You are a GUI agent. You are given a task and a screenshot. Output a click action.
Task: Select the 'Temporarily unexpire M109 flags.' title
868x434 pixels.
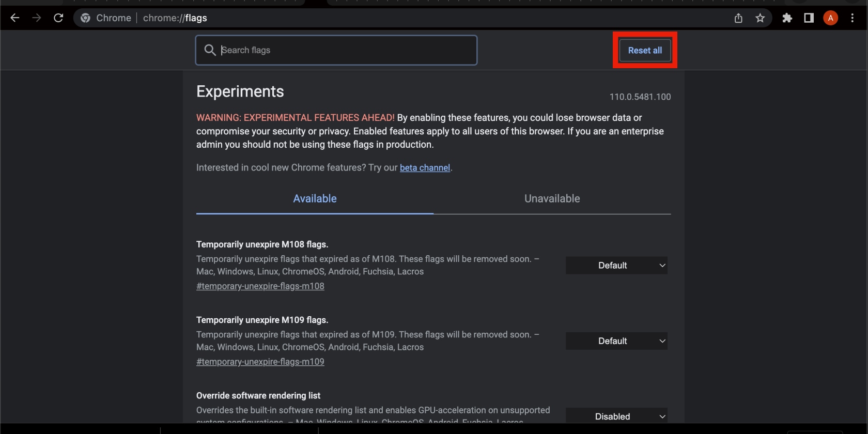click(x=262, y=320)
